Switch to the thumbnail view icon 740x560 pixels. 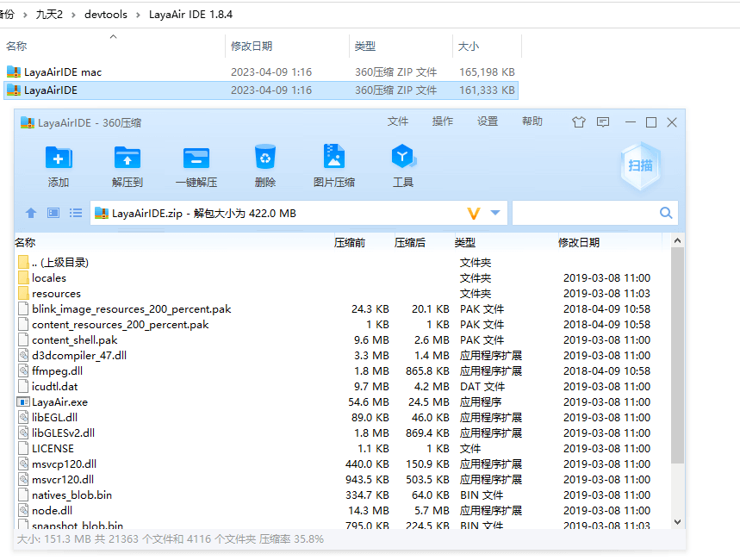click(x=53, y=213)
